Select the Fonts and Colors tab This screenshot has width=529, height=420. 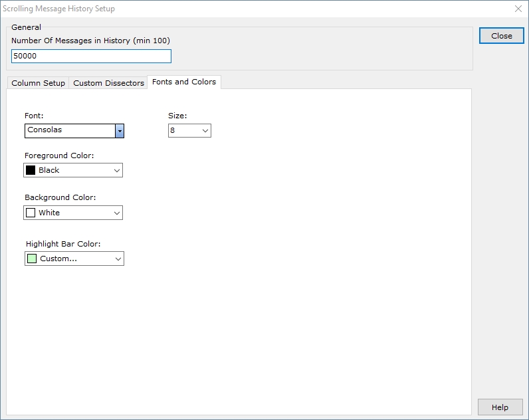(184, 82)
